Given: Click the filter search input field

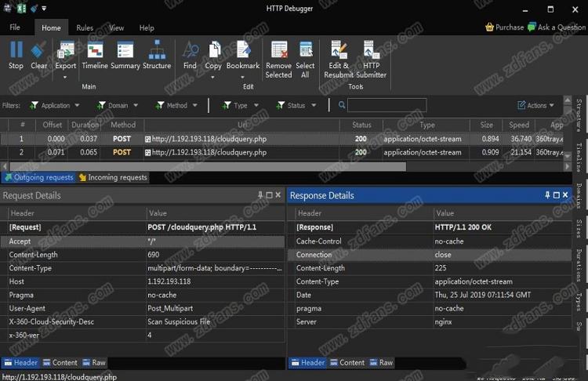Looking at the screenshot, I should click(387, 105).
